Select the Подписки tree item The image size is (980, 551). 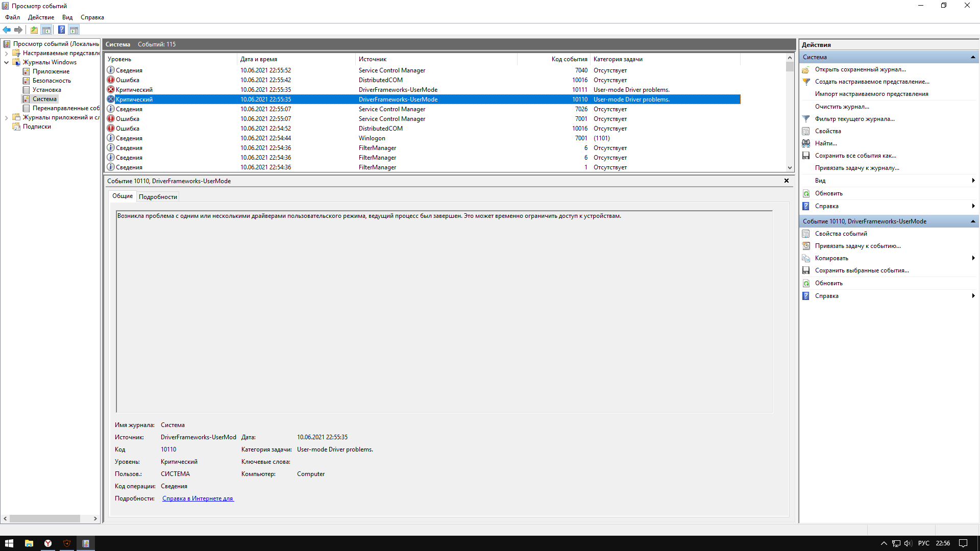[37, 127]
